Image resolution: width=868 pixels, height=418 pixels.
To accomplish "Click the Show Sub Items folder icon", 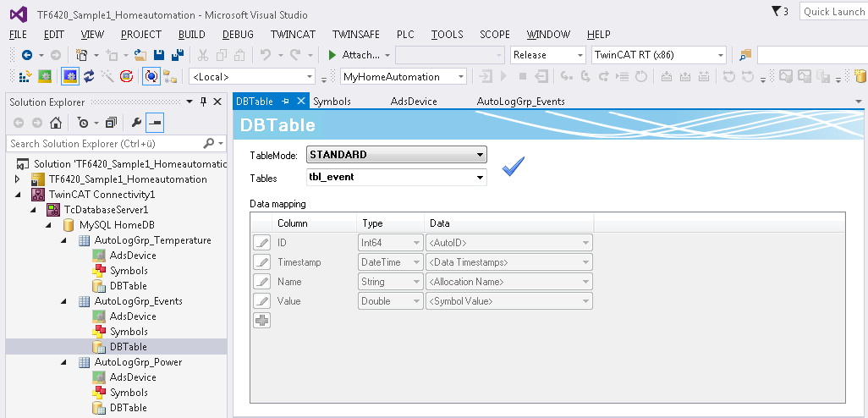I will pyautogui.click(x=169, y=76).
